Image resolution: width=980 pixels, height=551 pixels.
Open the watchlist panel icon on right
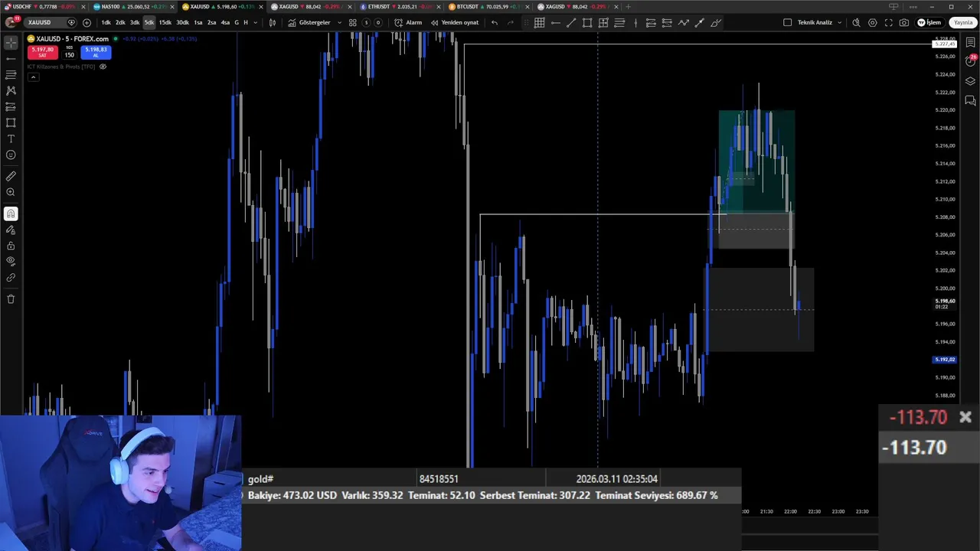coord(970,43)
